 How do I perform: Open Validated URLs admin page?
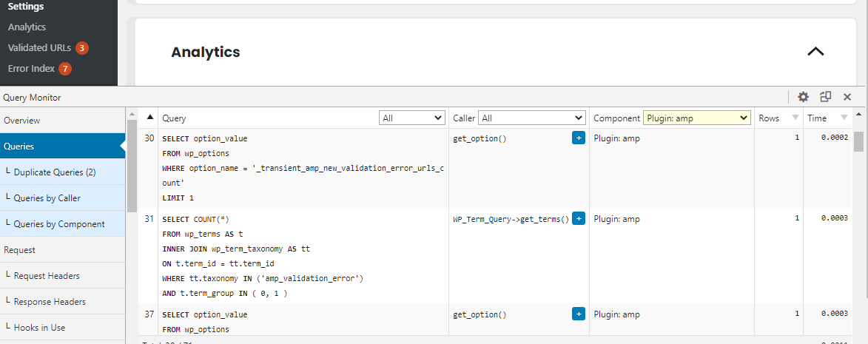point(39,47)
